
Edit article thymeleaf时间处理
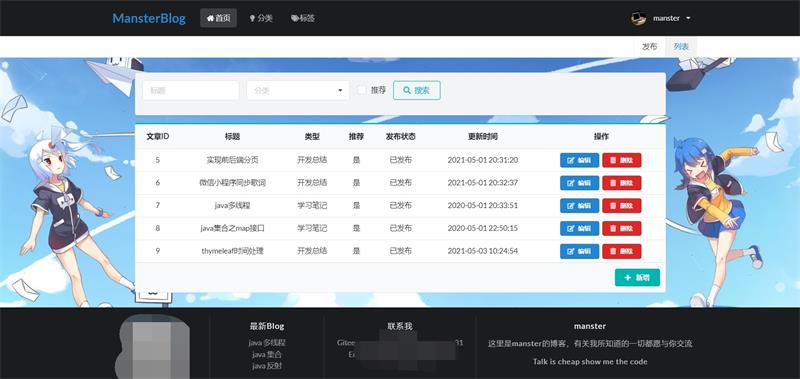580,251
